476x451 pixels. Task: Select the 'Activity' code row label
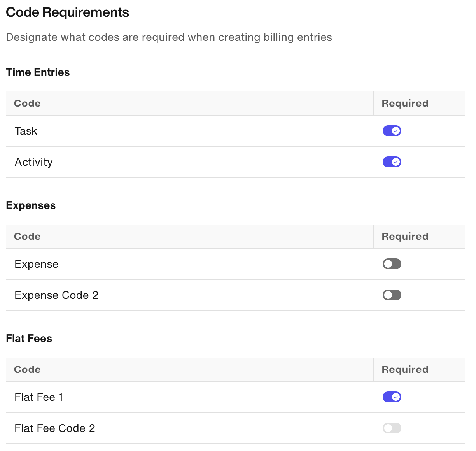point(33,162)
